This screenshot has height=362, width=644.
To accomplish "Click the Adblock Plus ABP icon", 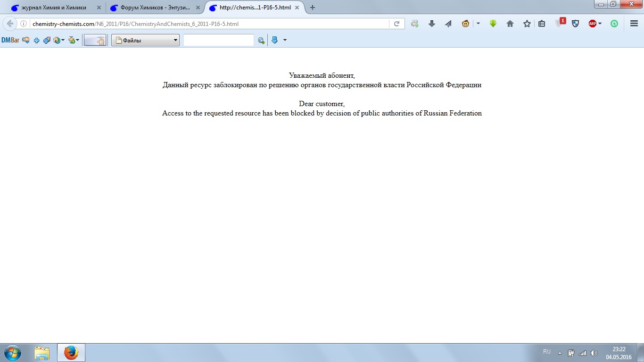I will point(592,24).
